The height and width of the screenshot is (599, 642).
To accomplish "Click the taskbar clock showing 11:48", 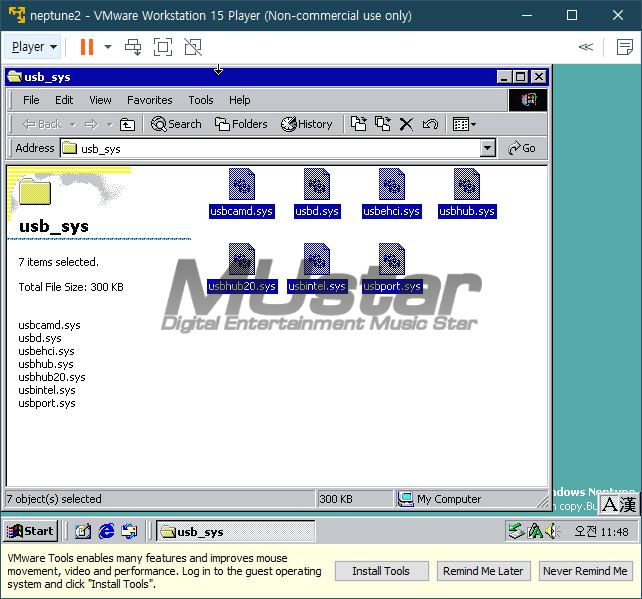I will (601, 531).
